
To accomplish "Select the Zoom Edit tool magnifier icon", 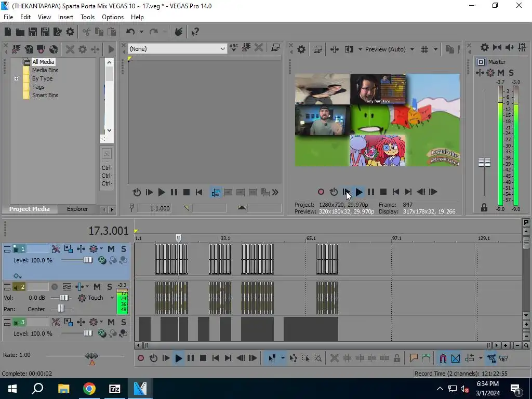I will (x=318, y=358).
